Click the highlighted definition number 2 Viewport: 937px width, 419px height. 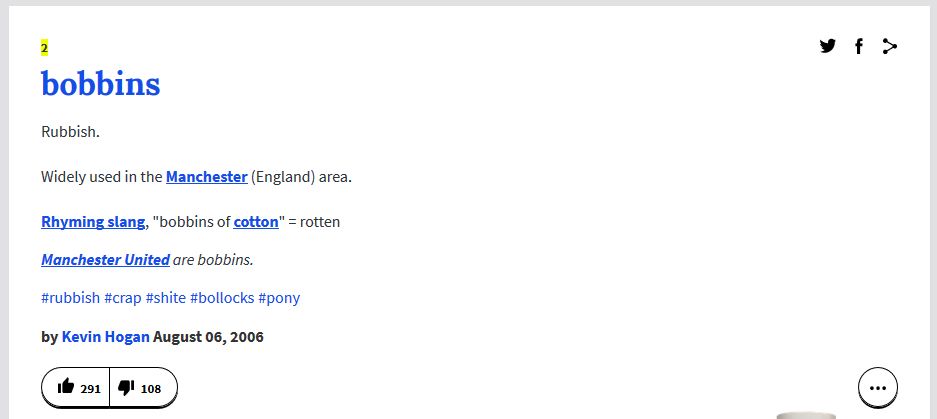coord(44,48)
